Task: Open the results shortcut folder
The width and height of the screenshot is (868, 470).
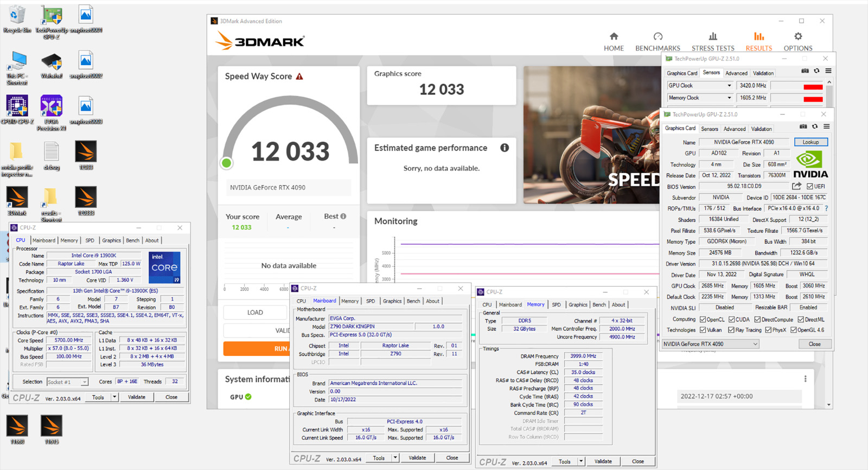Action: [x=51, y=205]
